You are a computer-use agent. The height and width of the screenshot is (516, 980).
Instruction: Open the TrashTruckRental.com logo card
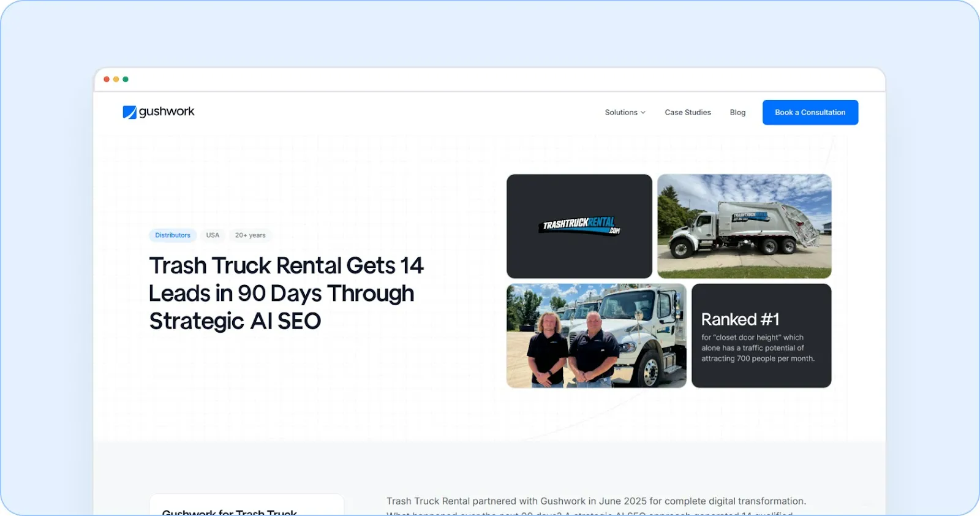click(x=579, y=226)
